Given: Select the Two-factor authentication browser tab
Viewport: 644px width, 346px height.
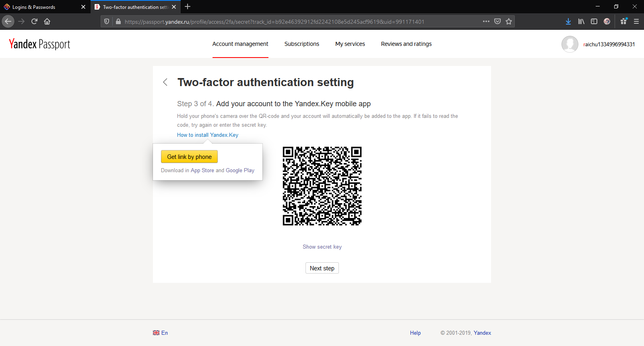Looking at the screenshot, I should [x=135, y=7].
